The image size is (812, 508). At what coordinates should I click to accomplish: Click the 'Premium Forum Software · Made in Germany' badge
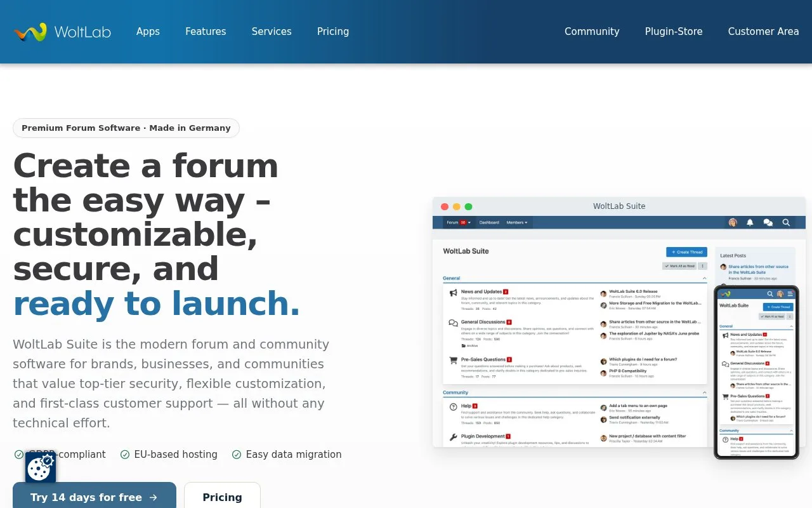126,128
